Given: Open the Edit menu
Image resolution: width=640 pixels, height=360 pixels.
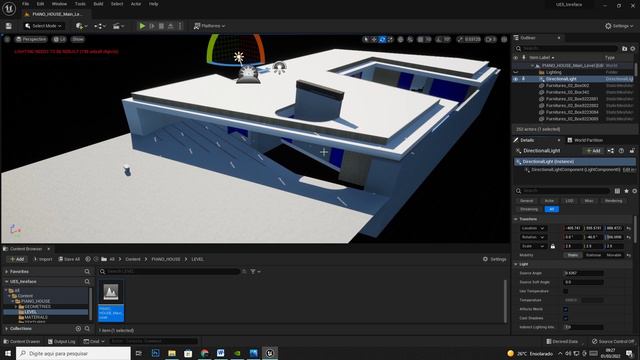Looking at the screenshot, I should pyautogui.click(x=40, y=4).
